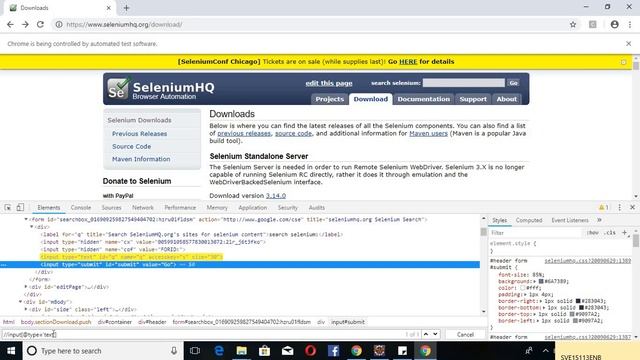Close the DevTools panel
Screen dimensions: 640x360
coord(632,207)
